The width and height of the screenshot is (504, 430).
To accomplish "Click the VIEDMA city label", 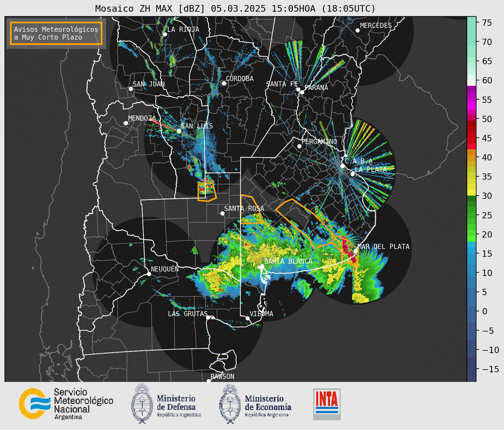I will [x=261, y=314].
